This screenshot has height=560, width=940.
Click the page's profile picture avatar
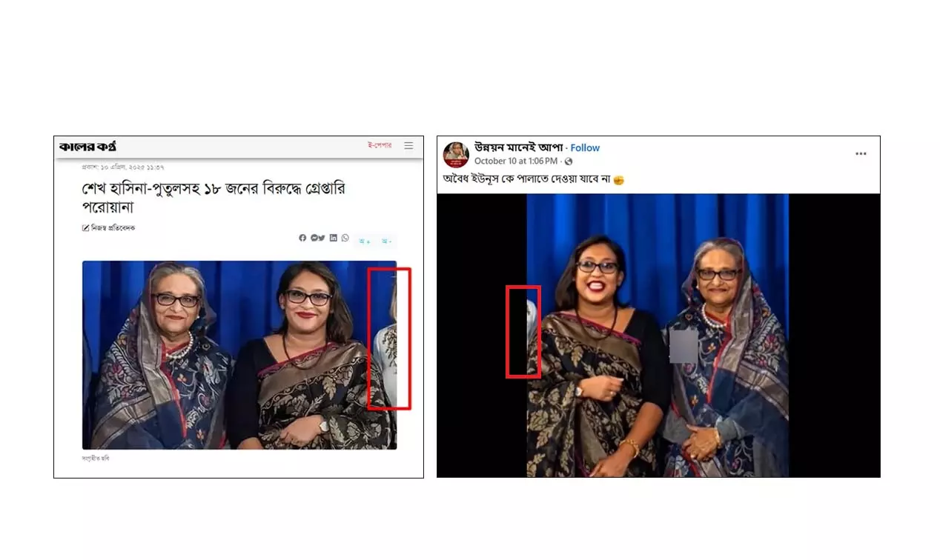(x=456, y=155)
